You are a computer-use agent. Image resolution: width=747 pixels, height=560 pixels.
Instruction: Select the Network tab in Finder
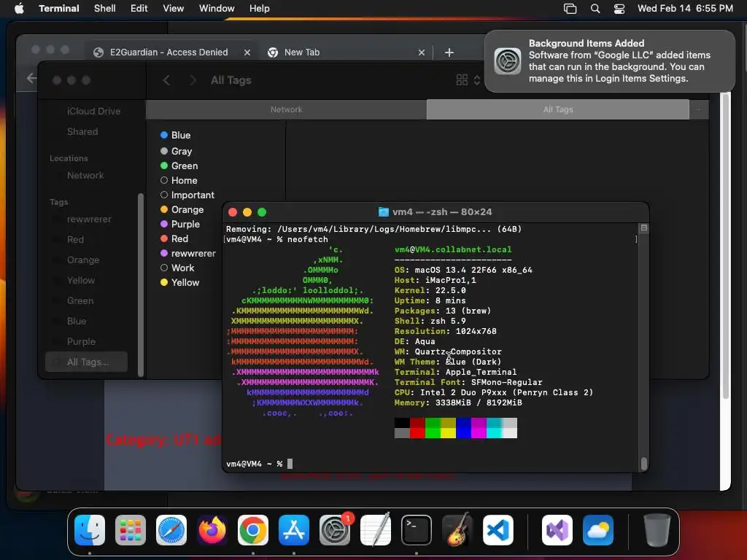click(286, 109)
